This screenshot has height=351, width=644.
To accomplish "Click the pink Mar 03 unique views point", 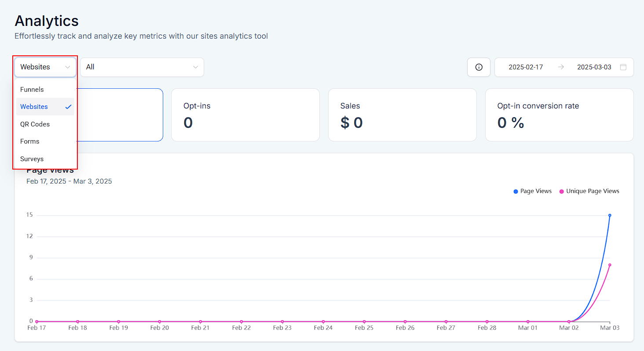I will click(610, 265).
